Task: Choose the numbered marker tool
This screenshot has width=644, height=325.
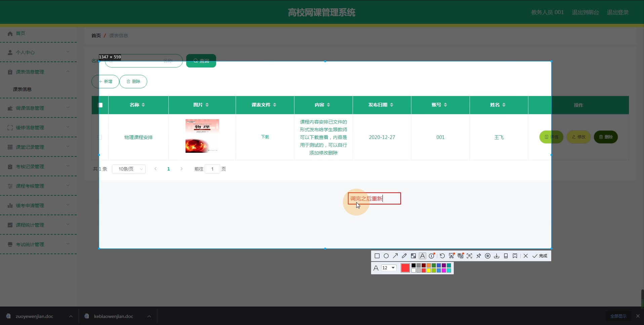Action: coord(432,256)
